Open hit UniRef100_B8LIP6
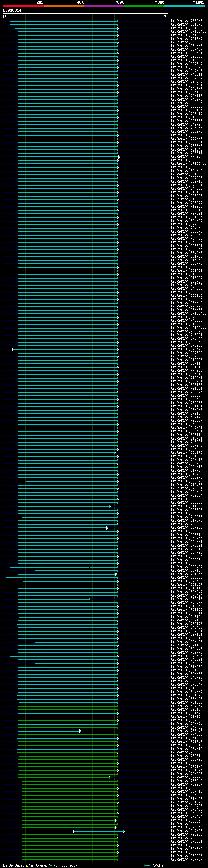 tap(187, 453)
